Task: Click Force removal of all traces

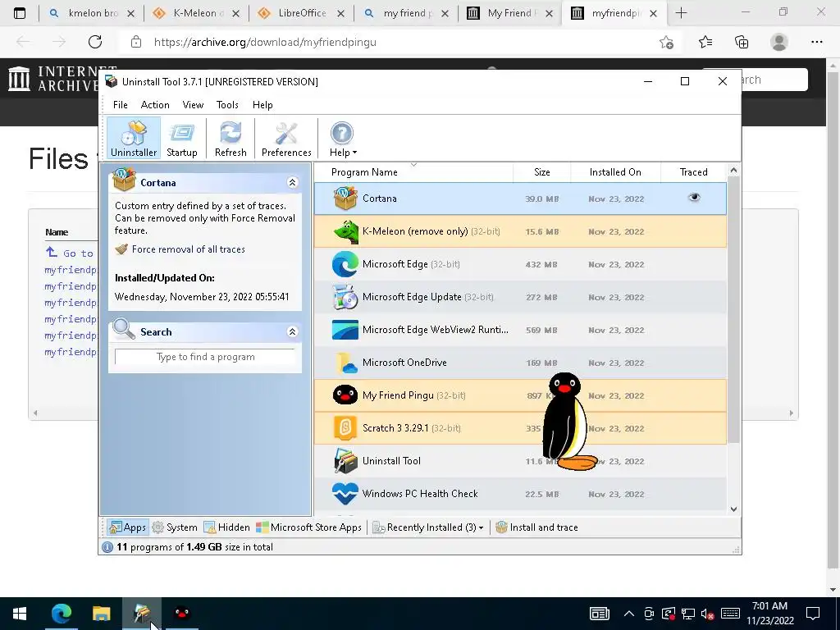Action: click(188, 249)
